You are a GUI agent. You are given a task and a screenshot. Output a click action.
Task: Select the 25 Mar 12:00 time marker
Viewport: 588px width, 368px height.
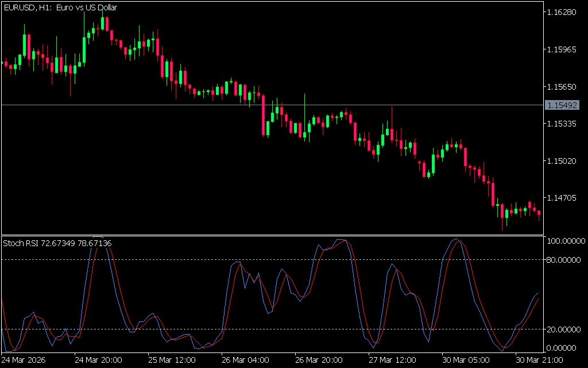pyautogui.click(x=171, y=360)
